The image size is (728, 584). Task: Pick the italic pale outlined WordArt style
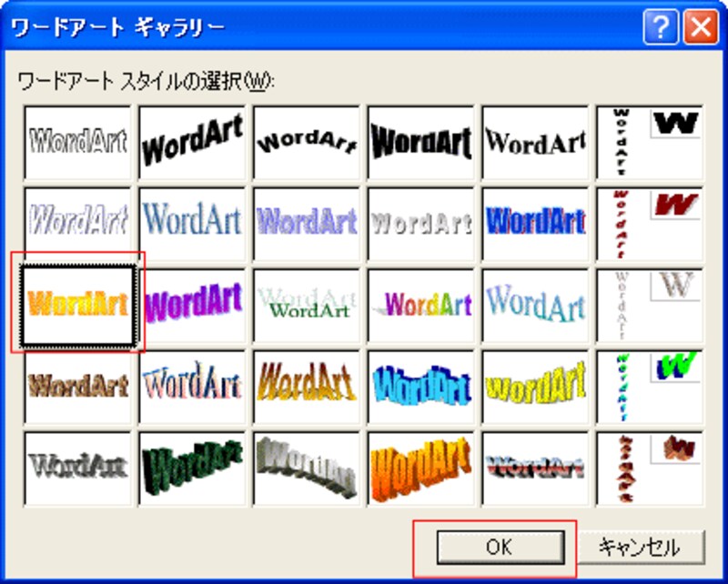[77, 224]
